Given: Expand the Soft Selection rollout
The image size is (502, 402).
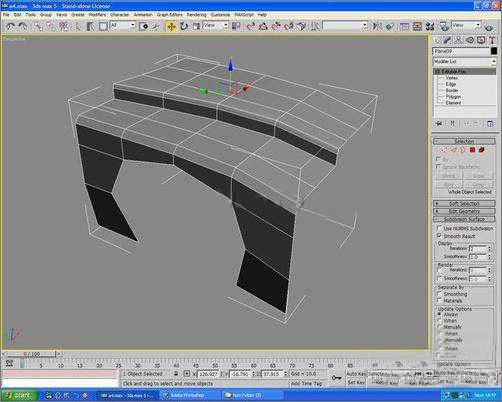Looking at the screenshot, I should [x=464, y=203].
